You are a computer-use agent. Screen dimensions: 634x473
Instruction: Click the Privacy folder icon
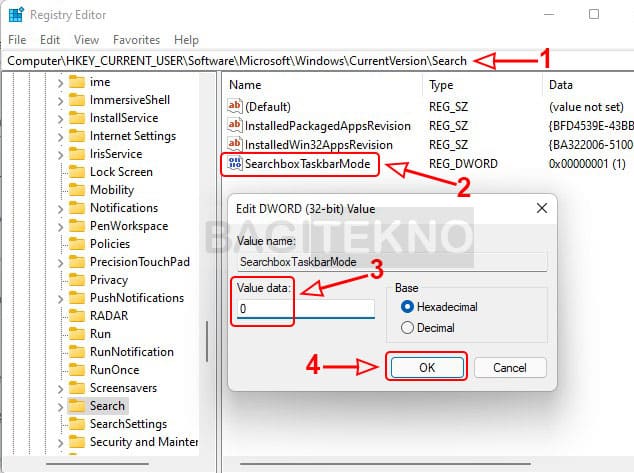click(76, 280)
